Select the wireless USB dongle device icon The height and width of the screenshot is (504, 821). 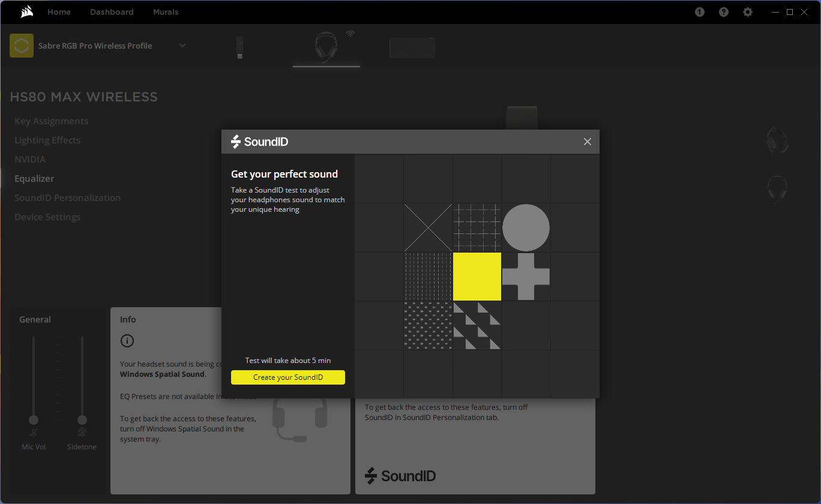coord(240,47)
